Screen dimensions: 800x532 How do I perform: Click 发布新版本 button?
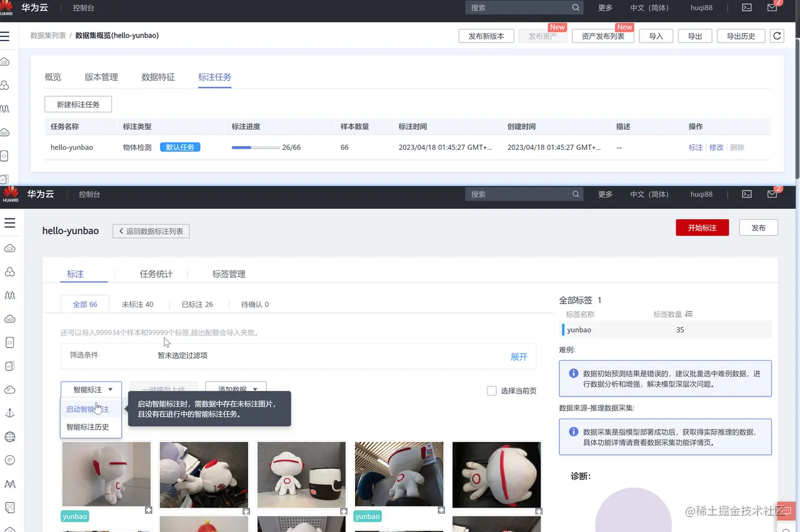click(x=486, y=36)
